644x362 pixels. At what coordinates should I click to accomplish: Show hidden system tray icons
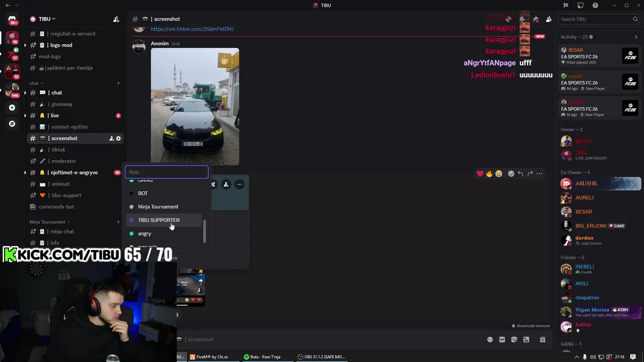click(x=577, y=357)
